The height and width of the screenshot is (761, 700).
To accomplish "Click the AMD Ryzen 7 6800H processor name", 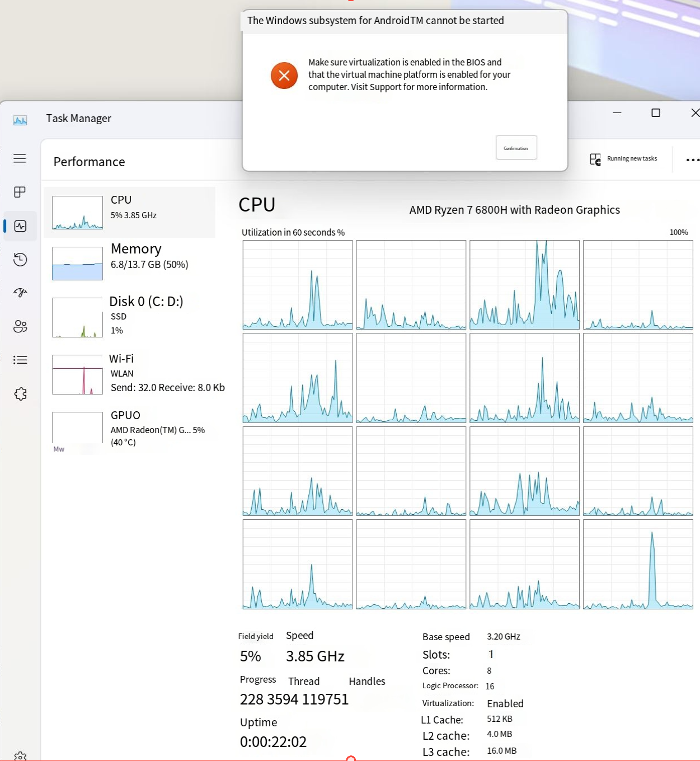I will (514, 210).
